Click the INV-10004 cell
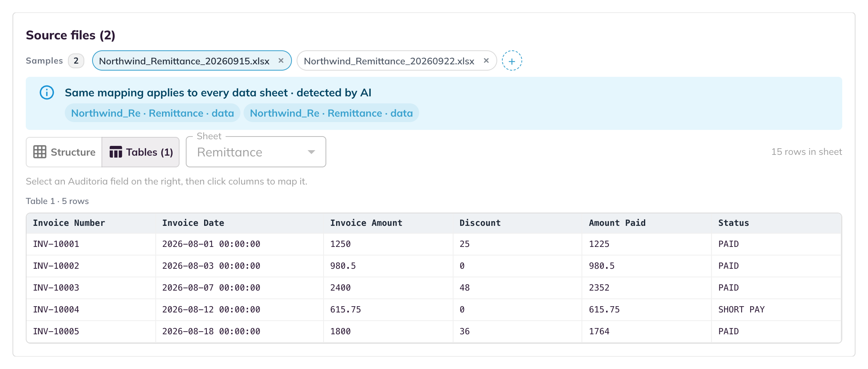The width and height of the screenshot is (868, 369). point(91,310)
